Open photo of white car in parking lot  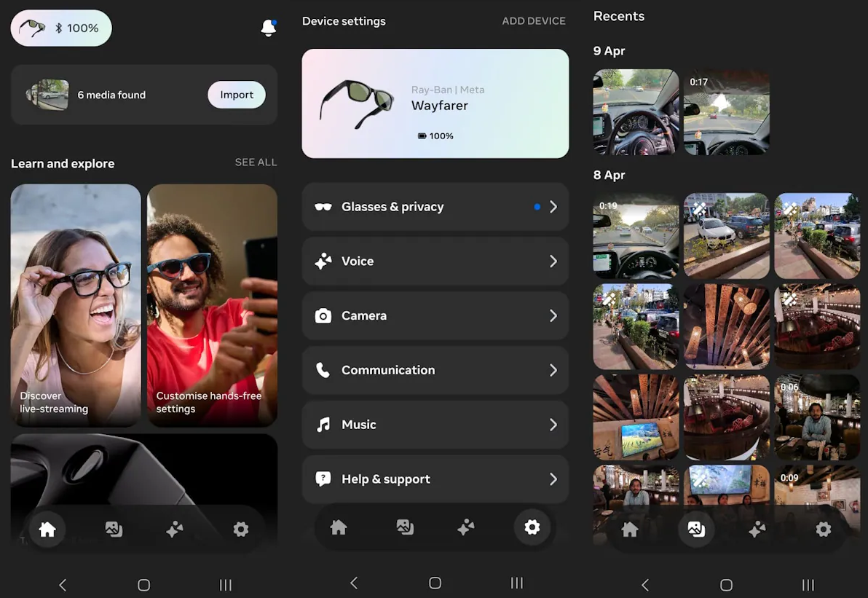pos(726,235)
